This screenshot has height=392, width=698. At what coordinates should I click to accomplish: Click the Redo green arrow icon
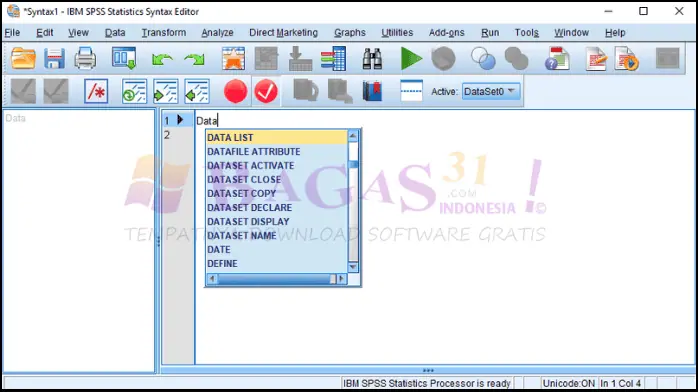195,59
